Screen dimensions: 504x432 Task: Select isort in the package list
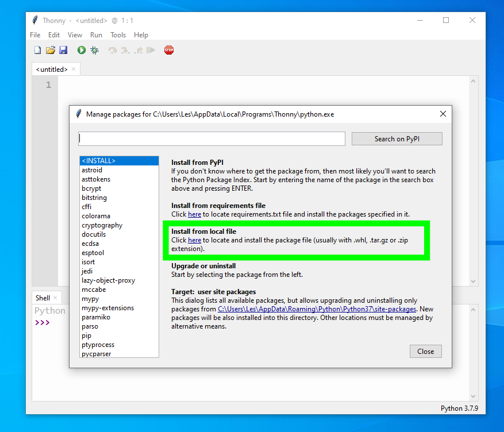coord(119,262)
